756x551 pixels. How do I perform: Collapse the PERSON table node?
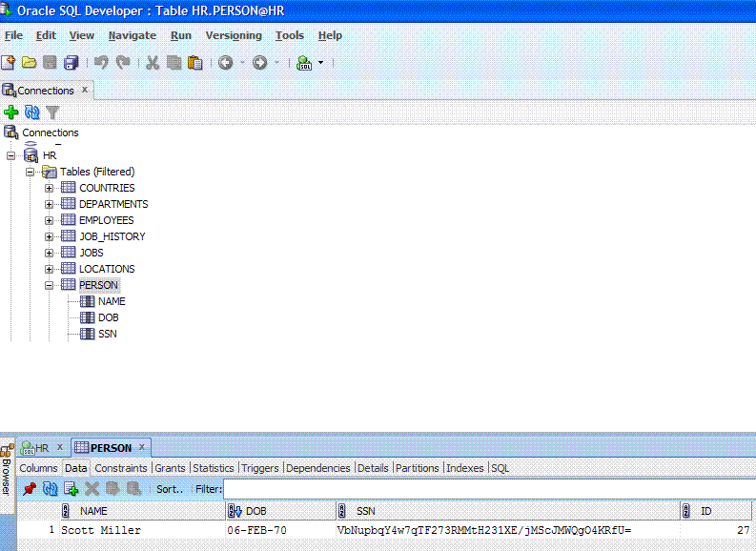pos(49,285)
